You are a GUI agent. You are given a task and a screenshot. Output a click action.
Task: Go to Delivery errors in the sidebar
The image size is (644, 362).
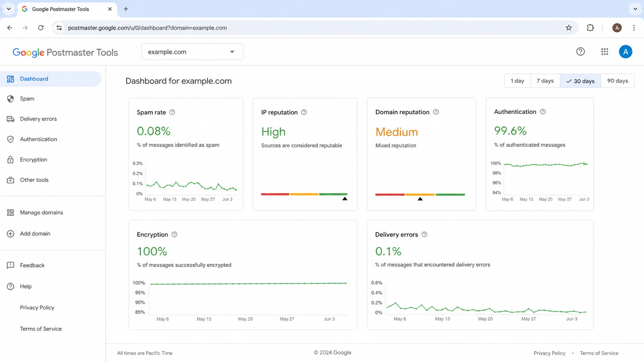tap(50, 119)
